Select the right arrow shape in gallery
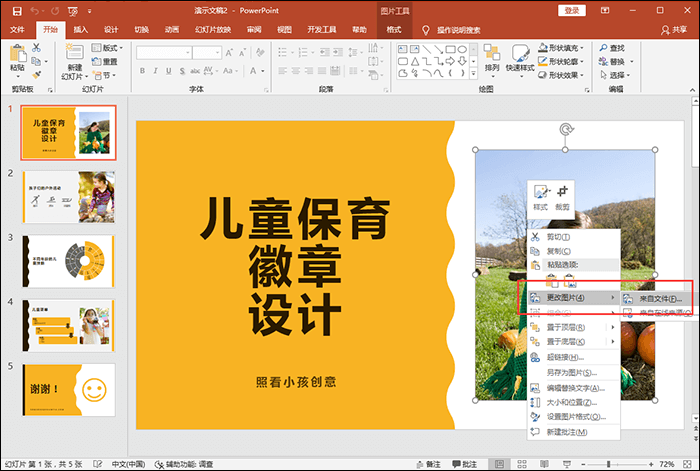 [450, 61]
